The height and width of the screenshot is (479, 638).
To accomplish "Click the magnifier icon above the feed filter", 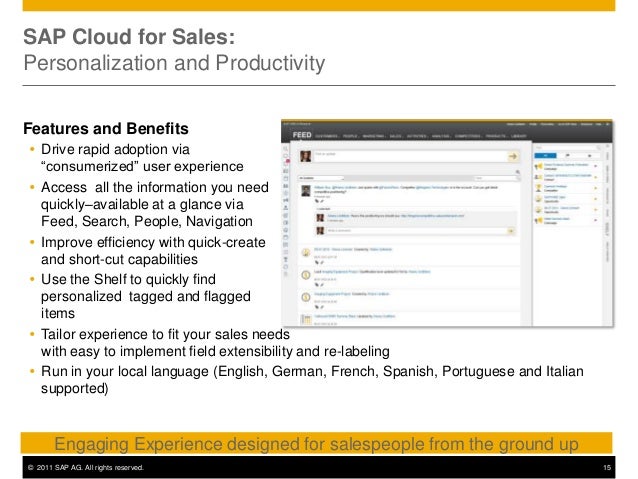I will (x=518, y=172).
